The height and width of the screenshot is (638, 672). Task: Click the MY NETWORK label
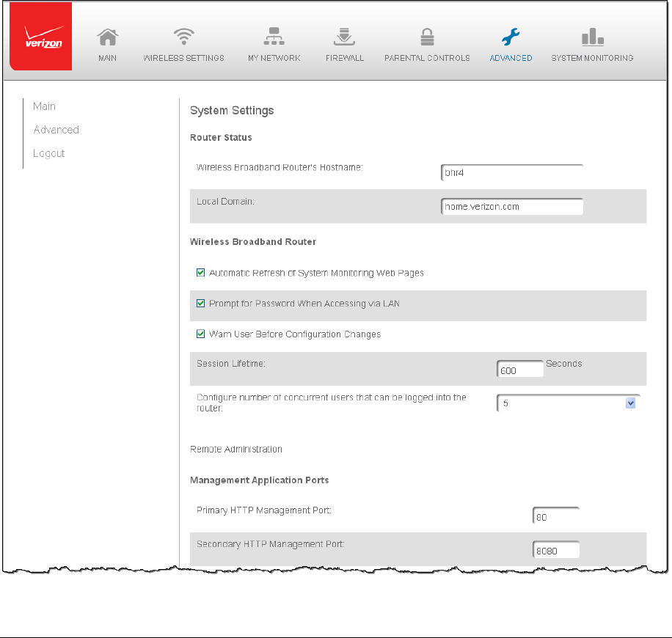tap(274, 58)
